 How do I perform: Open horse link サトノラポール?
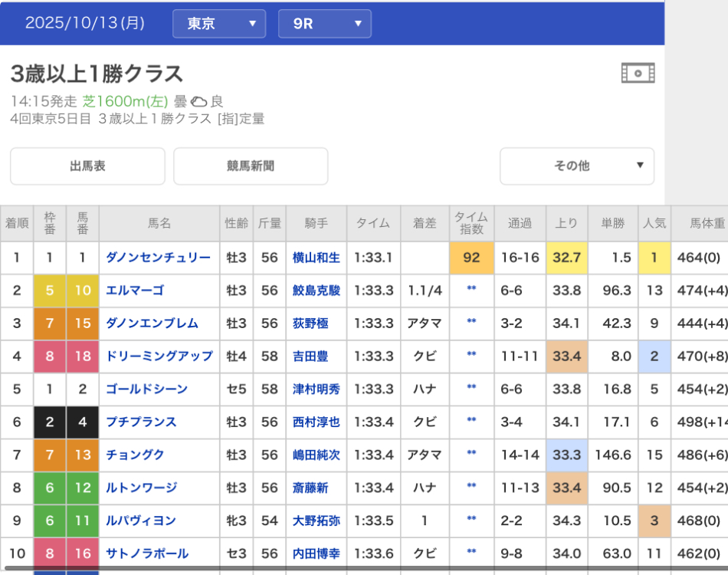coord(147,554)
